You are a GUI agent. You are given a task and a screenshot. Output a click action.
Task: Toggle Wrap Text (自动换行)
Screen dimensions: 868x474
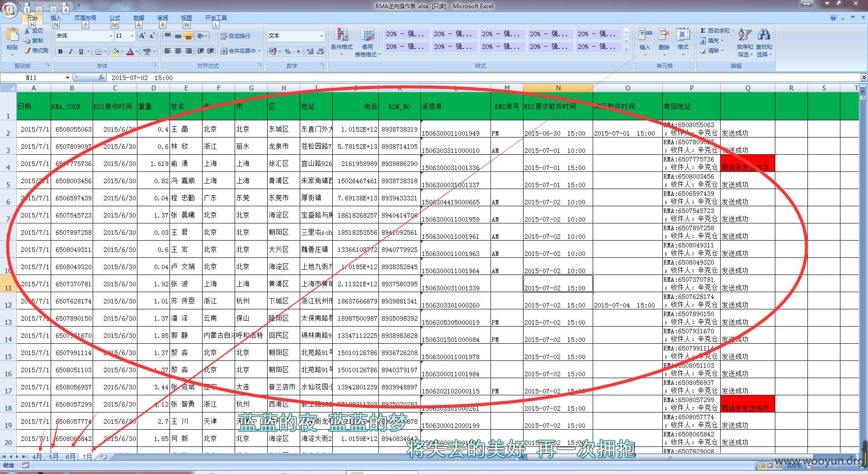point(235,36)
